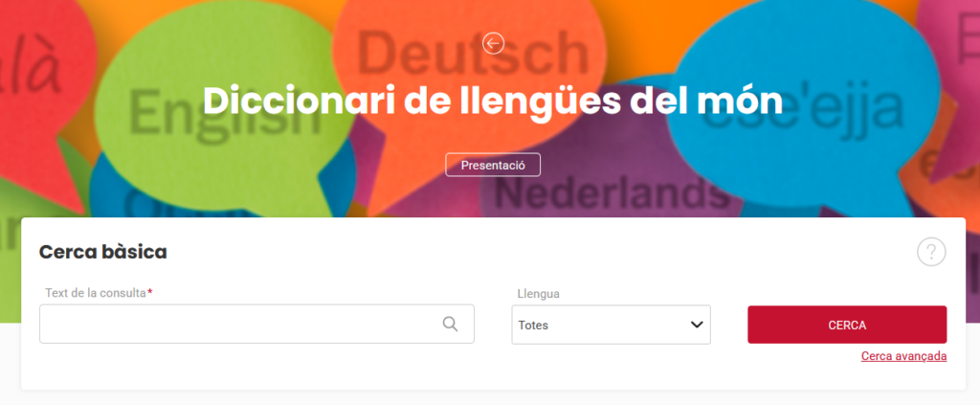The image size is (980, 405).
Task: Click the magnifier icon in the query field
Action: (x=450, y=324)
